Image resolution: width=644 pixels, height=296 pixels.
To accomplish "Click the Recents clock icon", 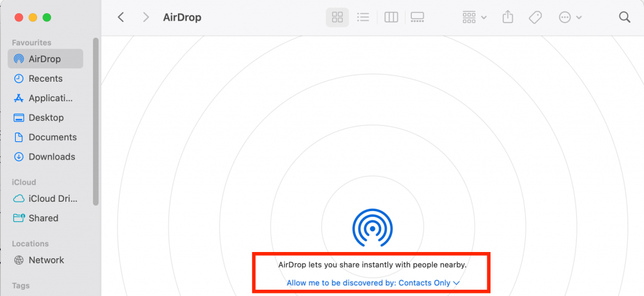I will coord(18,79).
